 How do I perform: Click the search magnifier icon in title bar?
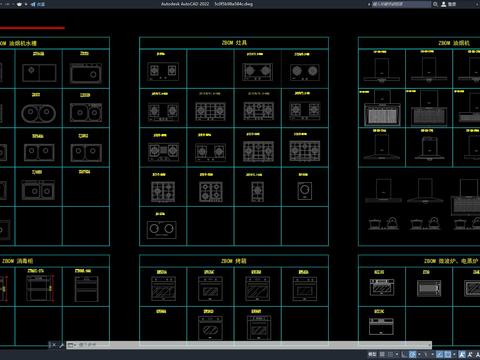pyautogui.click(x=435, y=4)
